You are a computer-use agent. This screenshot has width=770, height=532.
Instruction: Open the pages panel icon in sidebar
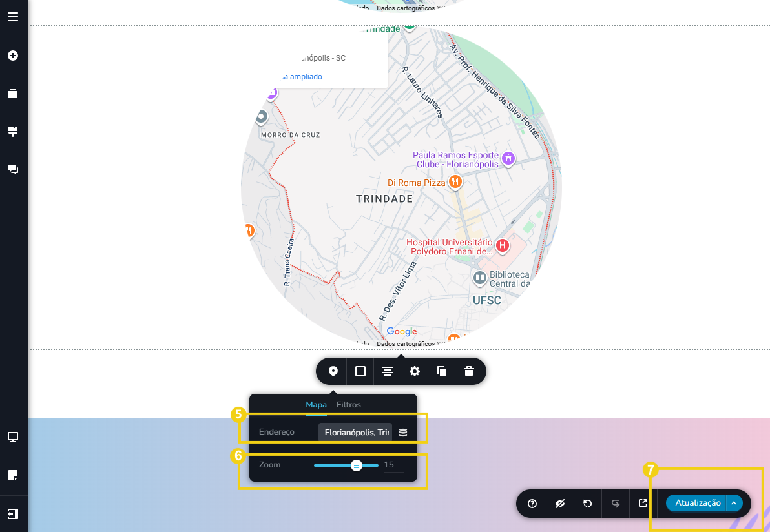click(14, 93)
